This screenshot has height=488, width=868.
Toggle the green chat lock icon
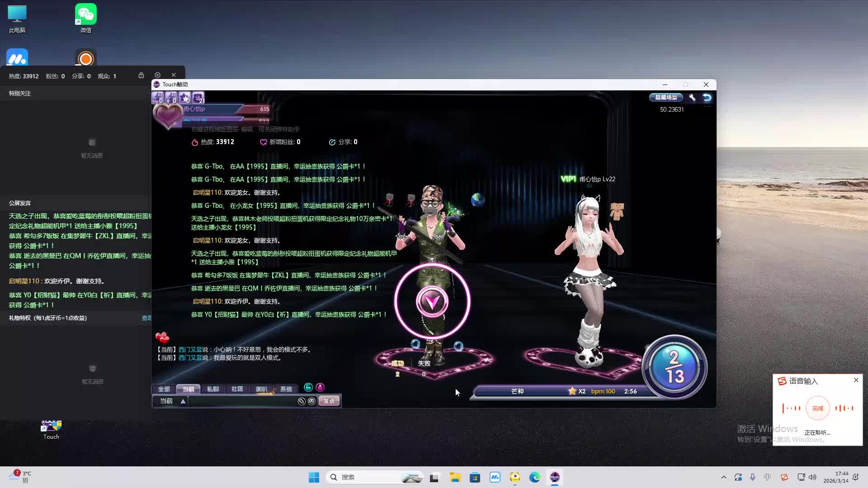click(x=308, y=387)
